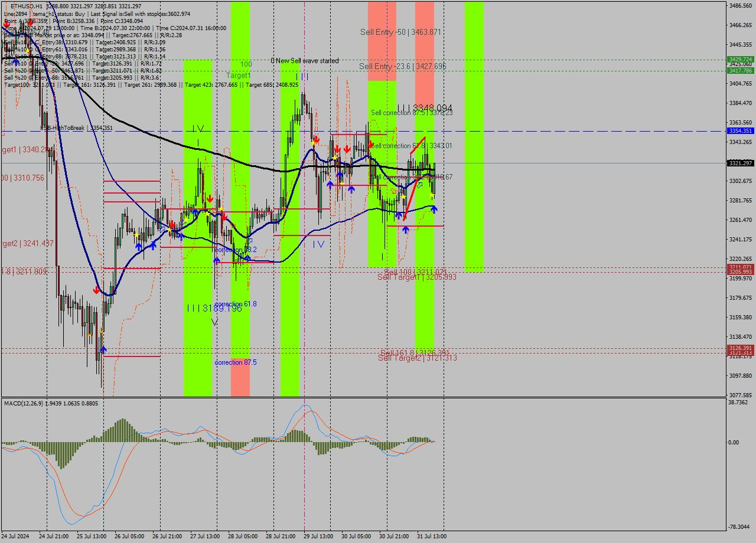Click the 'Target 685: 2408.925' text
The image size is (756, 543).
[272, 84]
